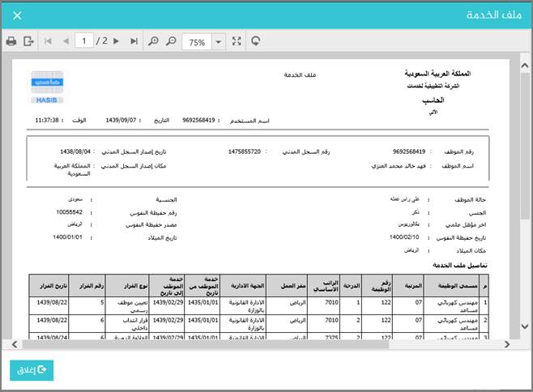Click the الراتب الاساسي column header
This screenshot has height=392, width=533.
click(x=324, y=286)
